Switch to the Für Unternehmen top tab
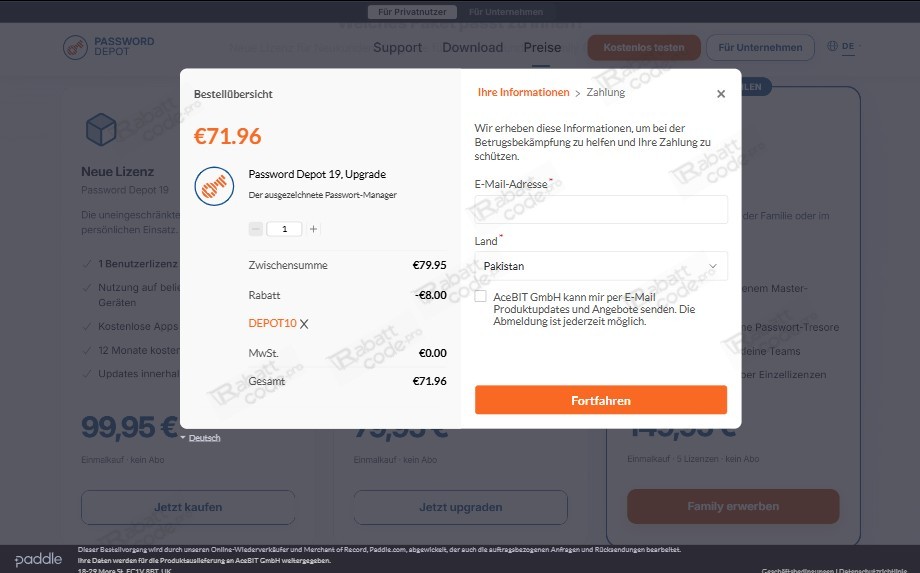 click(506, 12)
